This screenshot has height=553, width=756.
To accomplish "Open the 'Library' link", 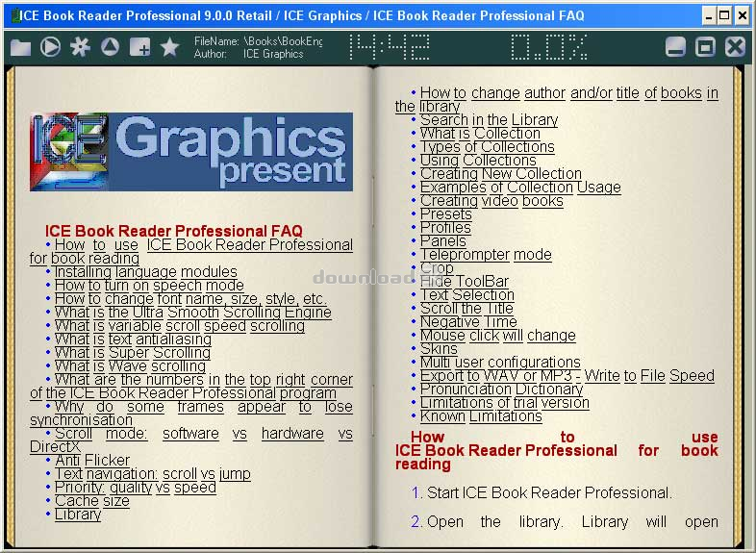I will pos(78,515).
